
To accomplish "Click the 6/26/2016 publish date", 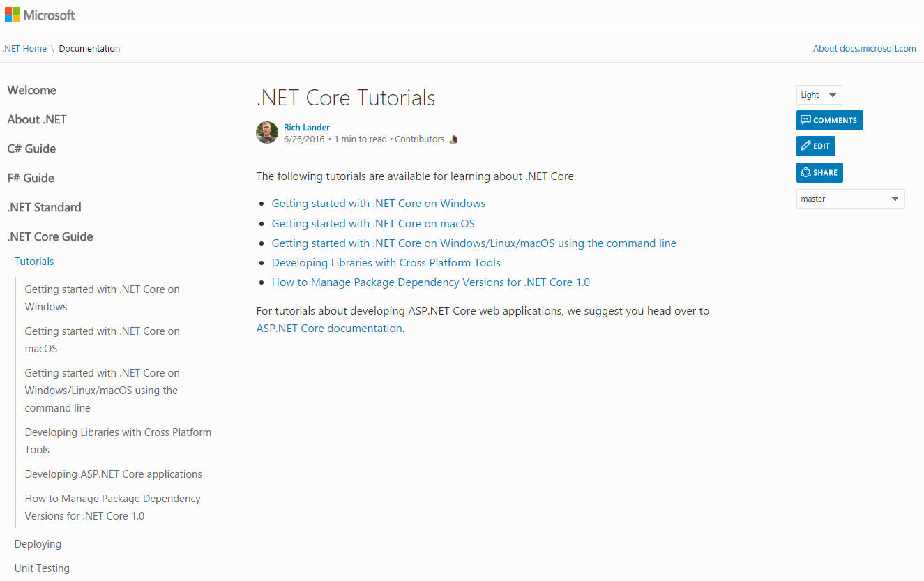I will (305, 139).
